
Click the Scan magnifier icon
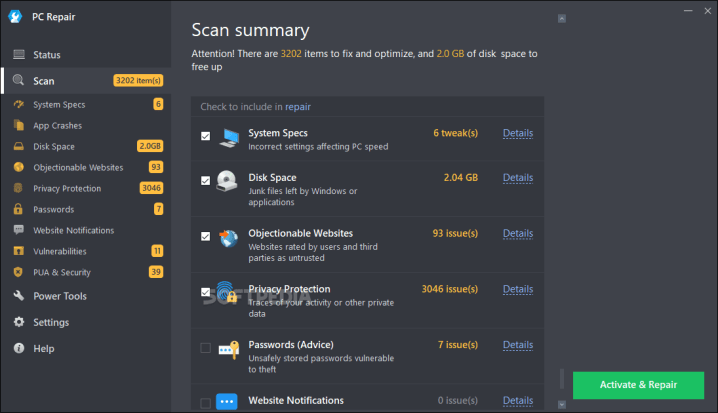18,80
